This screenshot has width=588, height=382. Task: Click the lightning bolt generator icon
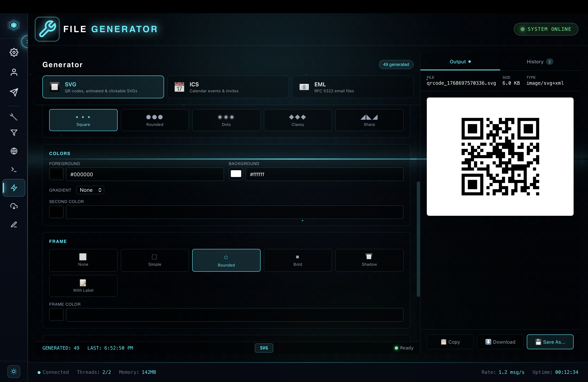[x=14, y=188]
